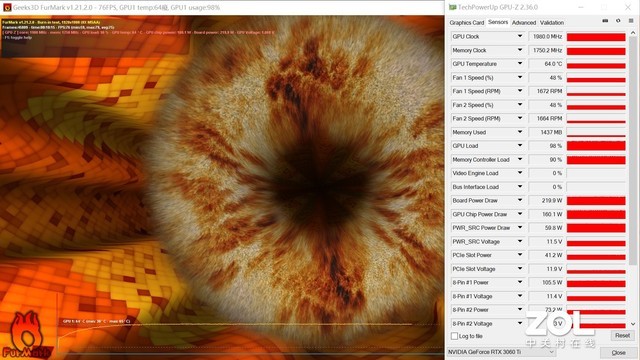Viewport: 640px width, 360px height.
Task: Open the PWR_SRC Power Draw dropdown
Action: (x=520, y=228)
